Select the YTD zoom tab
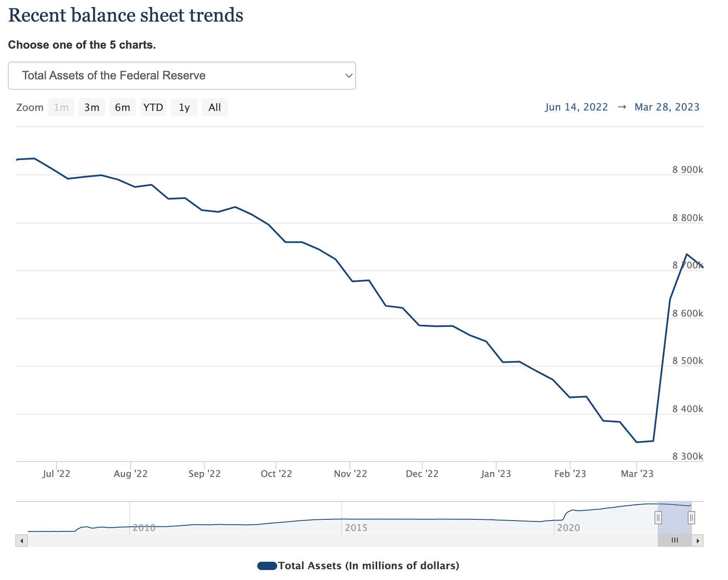 (x=153, y=107)
